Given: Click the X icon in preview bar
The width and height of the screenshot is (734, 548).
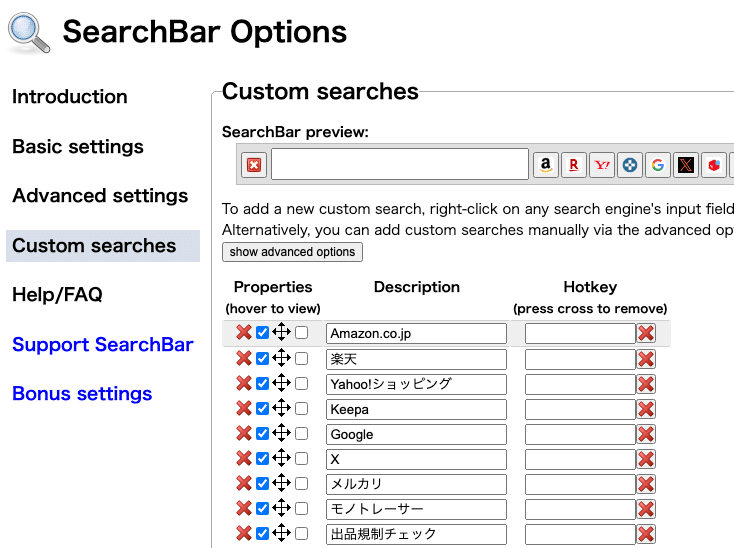Looking at the screenshot, I should 686,165.
